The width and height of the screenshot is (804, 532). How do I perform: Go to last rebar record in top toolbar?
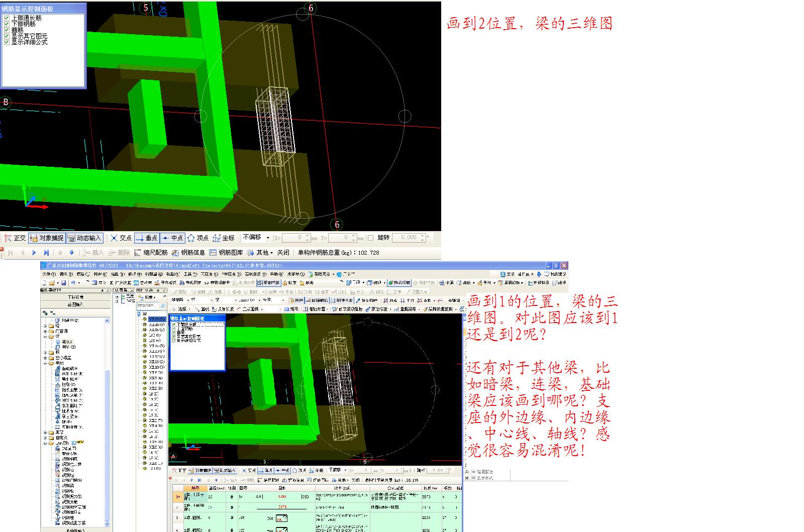46,253
